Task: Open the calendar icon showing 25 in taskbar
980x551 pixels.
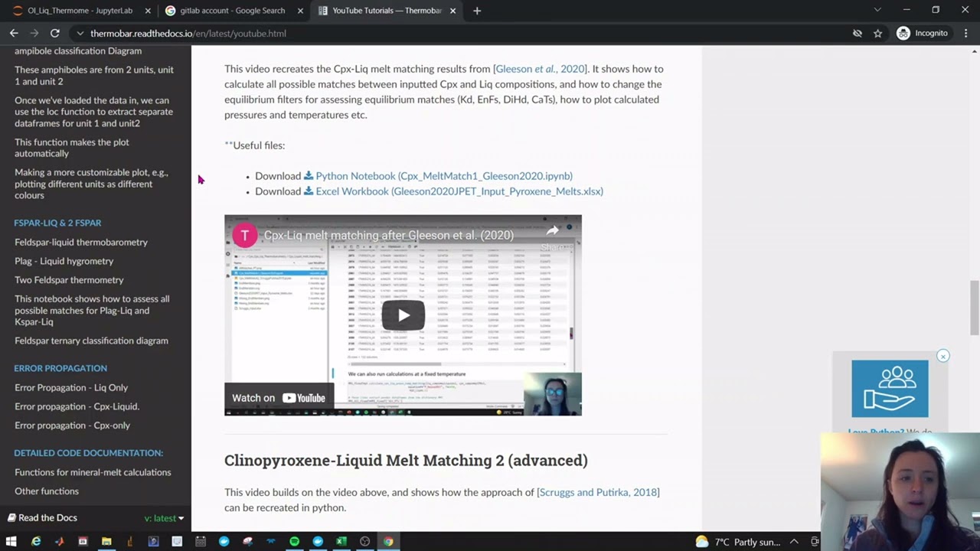Action: [83, 541]
